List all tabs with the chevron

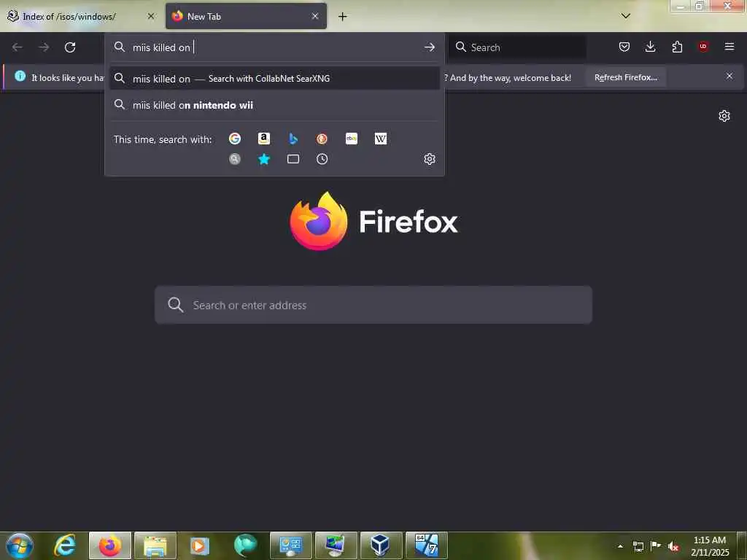point(626,16)
